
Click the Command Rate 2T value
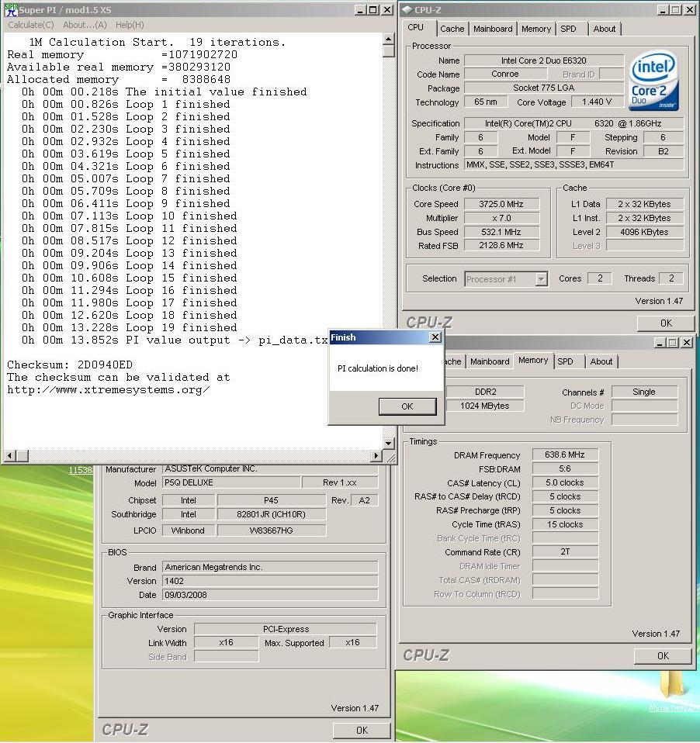pyautogui.click(x=565, y=552)
